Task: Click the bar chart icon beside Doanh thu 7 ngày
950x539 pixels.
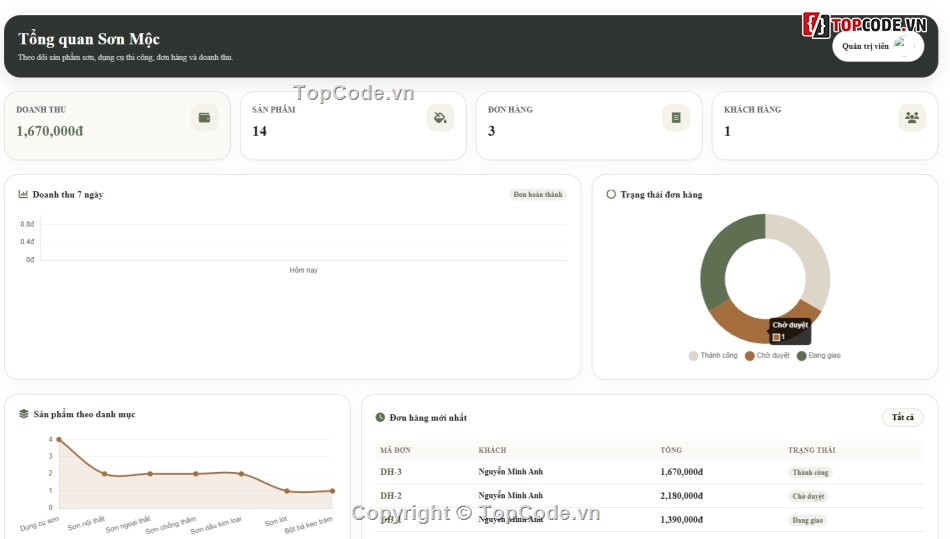Action: click(23, 194)
